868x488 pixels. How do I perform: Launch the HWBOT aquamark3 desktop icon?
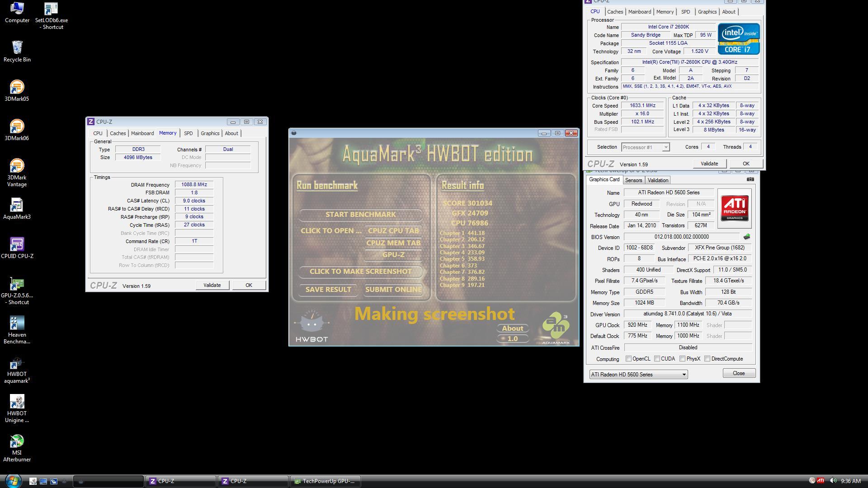17,369
